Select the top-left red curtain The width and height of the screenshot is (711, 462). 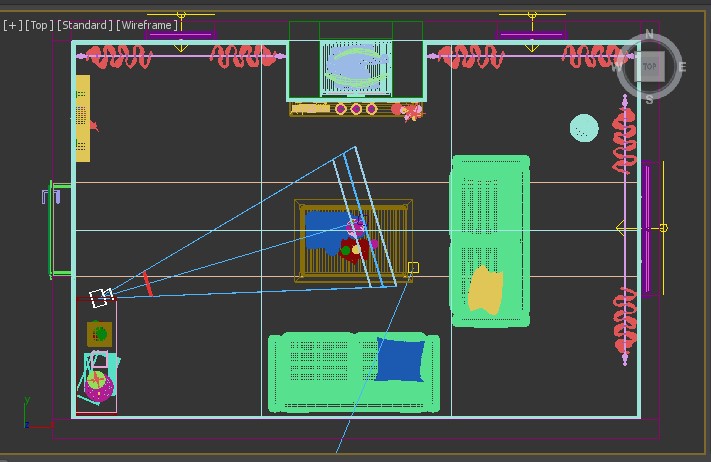tap(116, 58)
